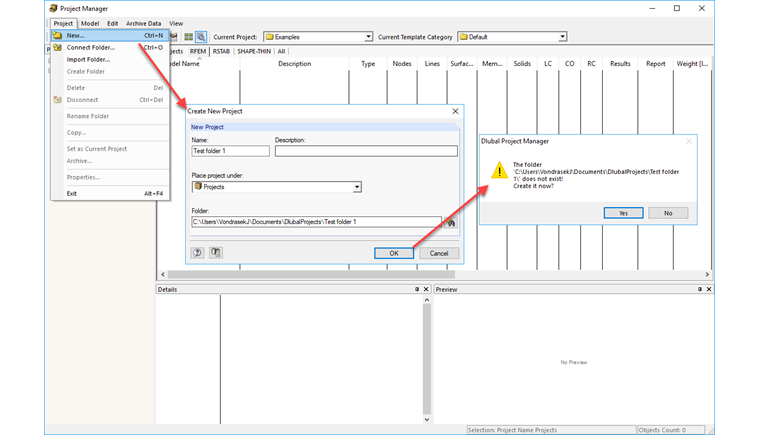Click the right arrow of the horizontal scrollbar

click(x=707, y=274)
